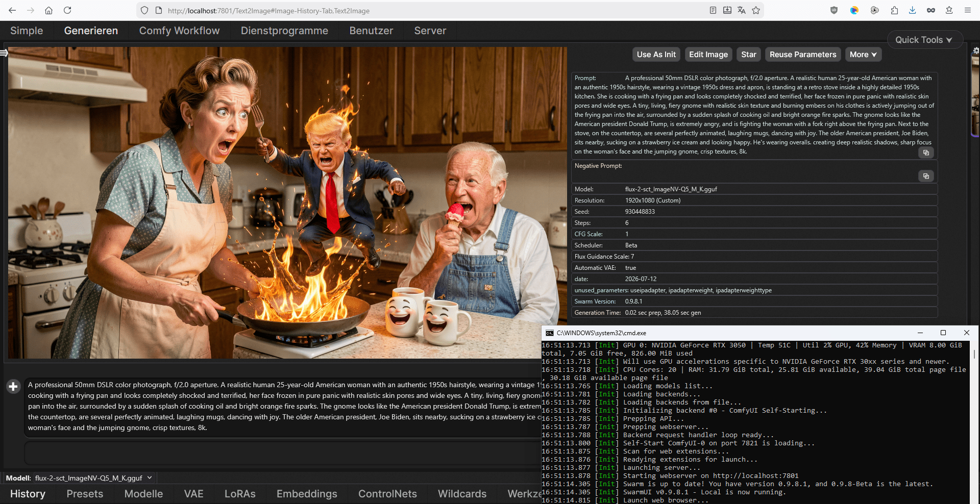The image size is (980, 504).
Task: Select the seed value 930448833
Action: (x=640, y=212)
